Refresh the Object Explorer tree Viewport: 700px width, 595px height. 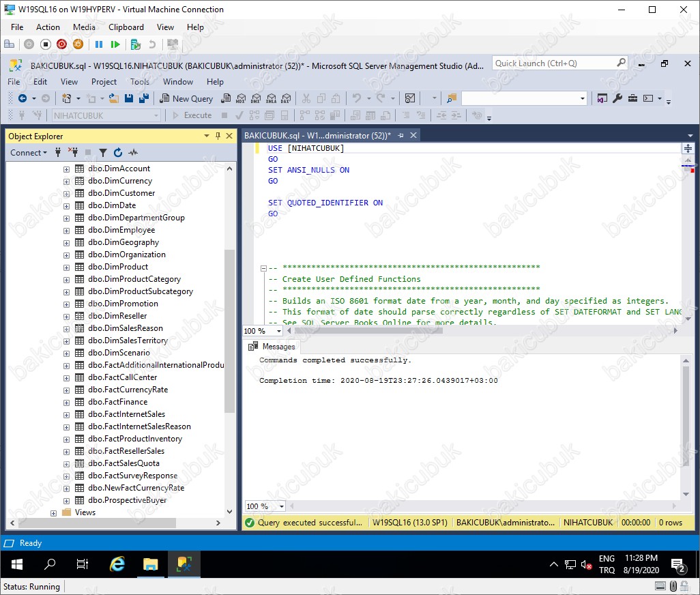click(118, 153)
